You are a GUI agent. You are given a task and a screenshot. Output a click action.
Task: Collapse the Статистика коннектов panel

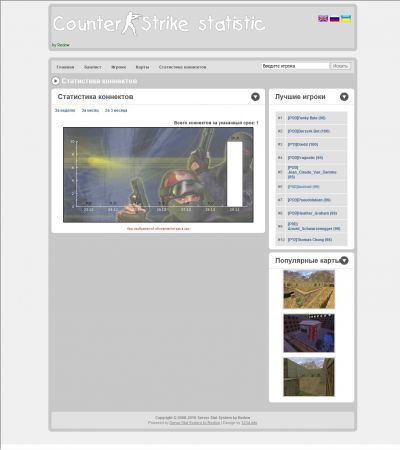(255, 97)
